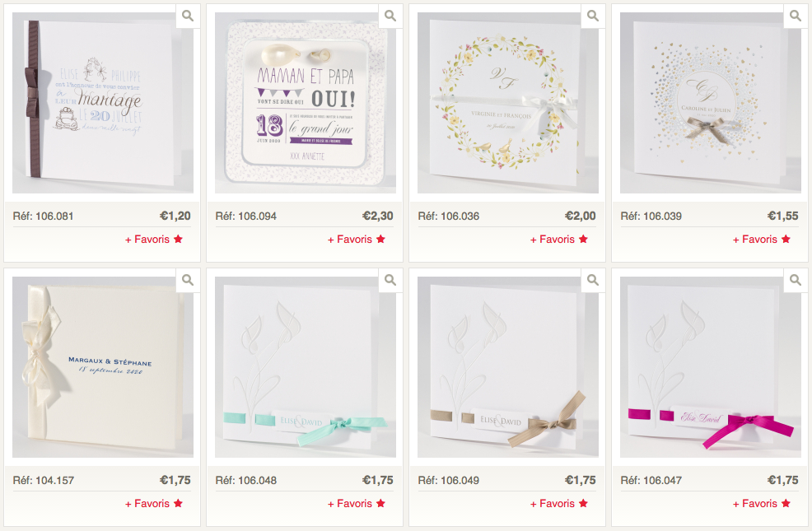Click + Favoris under card 106.039
Screen dimensions: 812x531
pyautogui.click(x=761, y=239)
